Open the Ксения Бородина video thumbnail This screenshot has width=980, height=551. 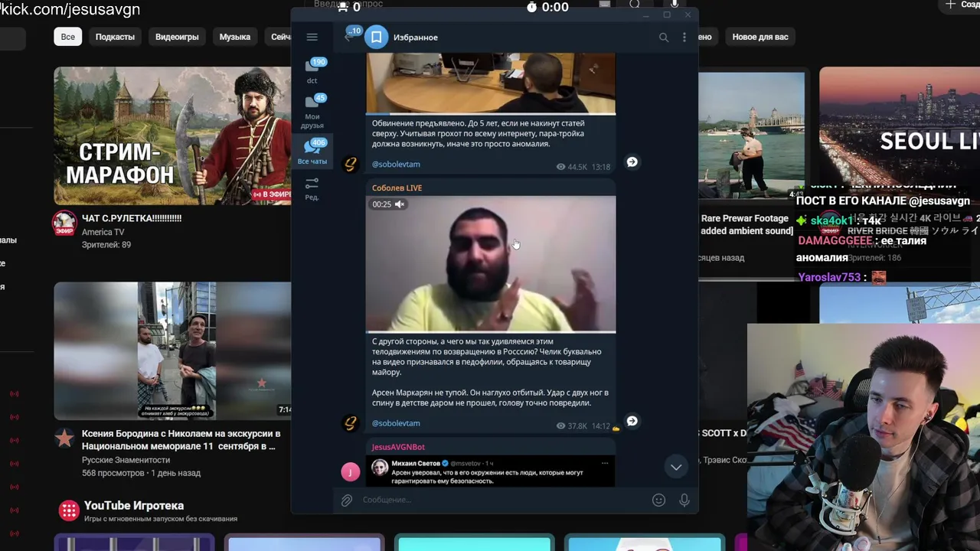click(172, 351)
